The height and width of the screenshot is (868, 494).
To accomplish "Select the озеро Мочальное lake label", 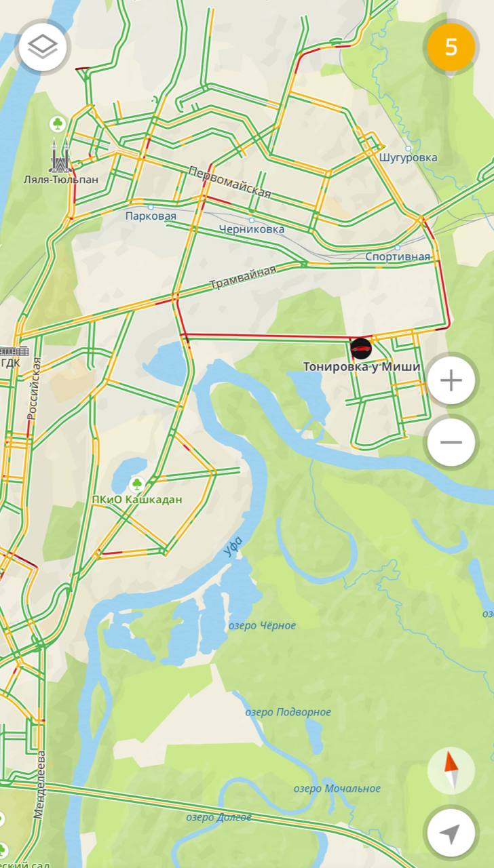I will pos(337,788).
